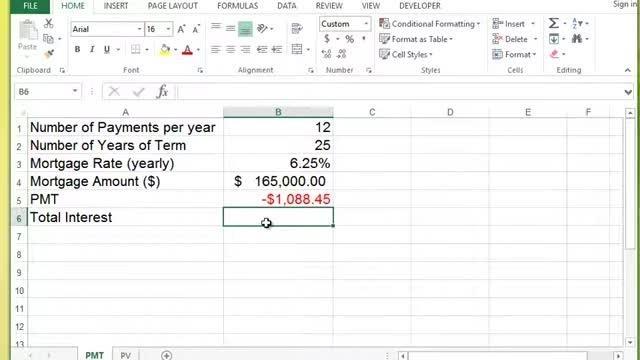This screenshot has height=360, width=640.
Task: Click the Find & Select binoculars icon
Action: click(577, 39)
